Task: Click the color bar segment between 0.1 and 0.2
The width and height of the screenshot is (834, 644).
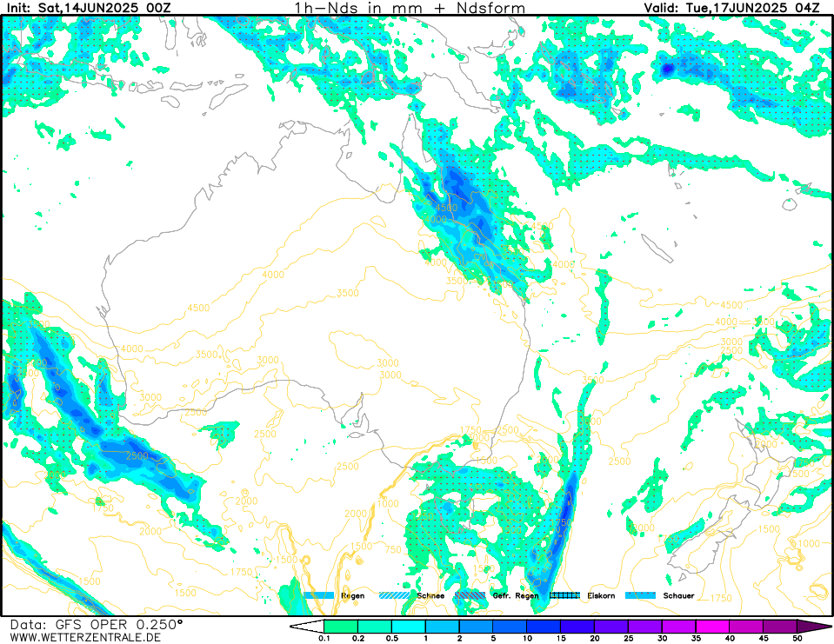Action: [341, 627]
